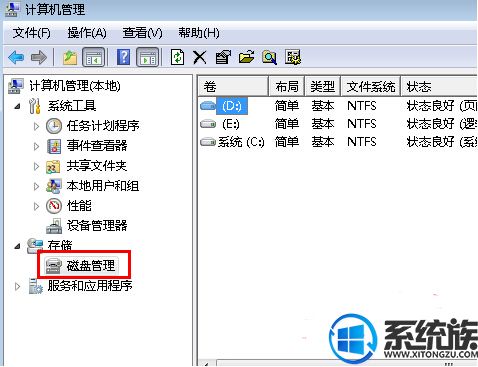Click the D: volume drive icon
Image resolution: width=478 pixels, height=367 pixels.
208,106
